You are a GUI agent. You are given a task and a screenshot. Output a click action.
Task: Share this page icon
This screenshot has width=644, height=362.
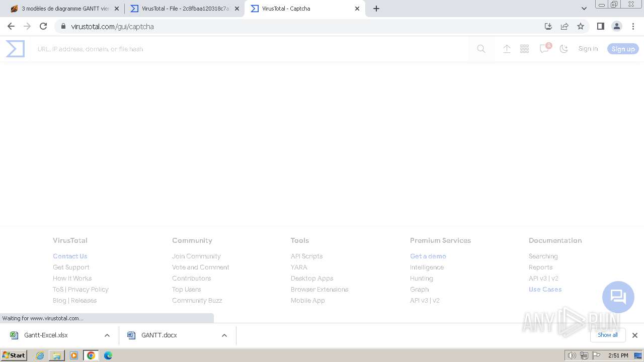tap(565, 26)
